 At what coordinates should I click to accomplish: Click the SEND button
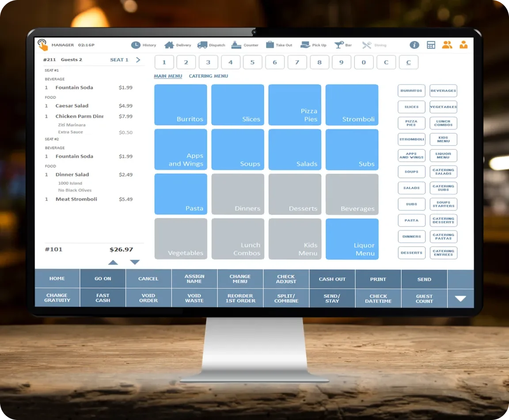pyautogui.click(x=424, y=279)
